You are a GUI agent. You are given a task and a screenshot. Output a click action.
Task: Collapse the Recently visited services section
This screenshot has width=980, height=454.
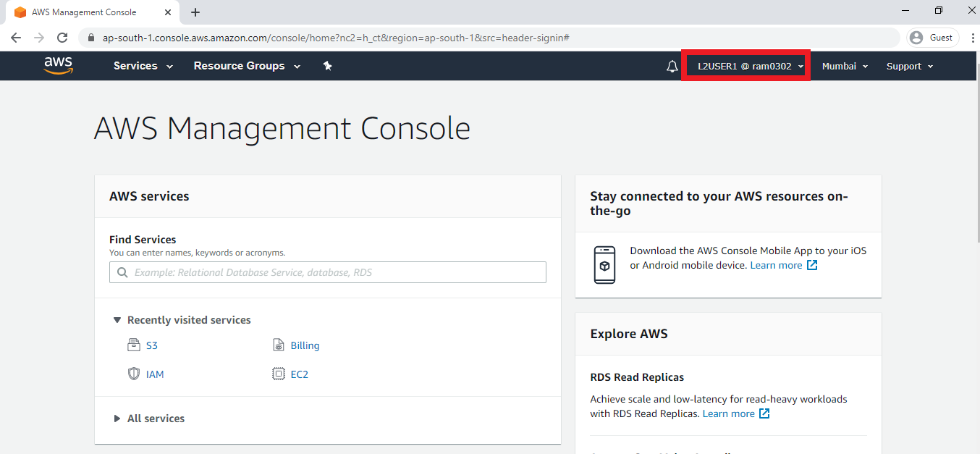click(117, 320)
